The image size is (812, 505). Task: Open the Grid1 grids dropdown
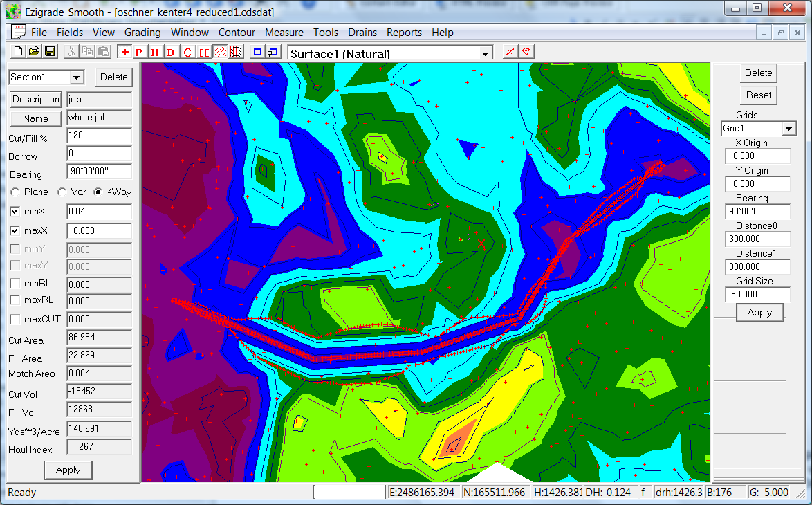788,129
